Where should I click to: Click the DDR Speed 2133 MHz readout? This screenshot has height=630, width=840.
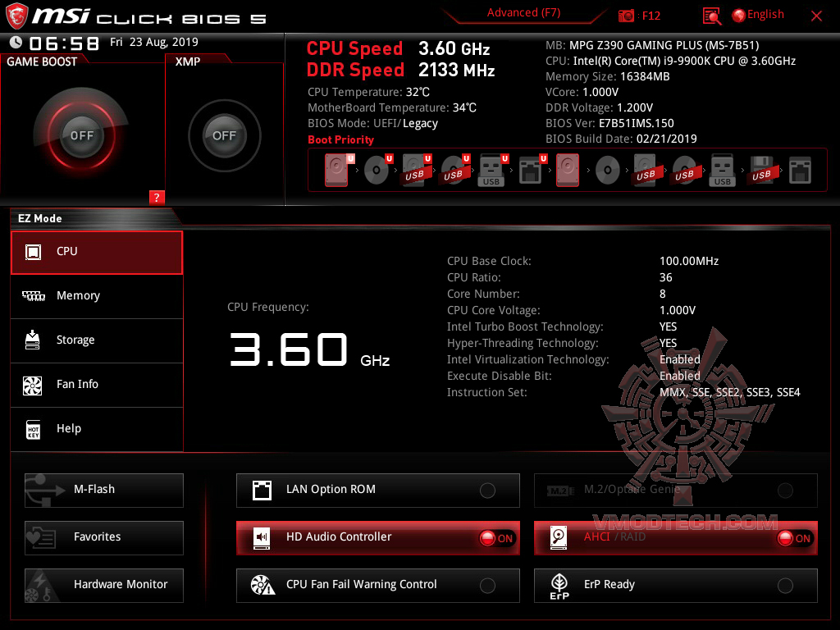coord(400,70)
